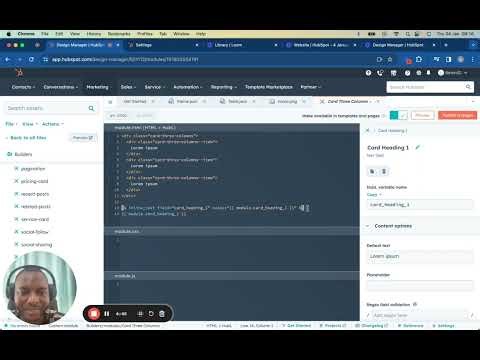This screenshot has width=480, height=360.
Task: Open the Actions dropdown in the finder
Action: pyautogui.click(x=53, y=124)
